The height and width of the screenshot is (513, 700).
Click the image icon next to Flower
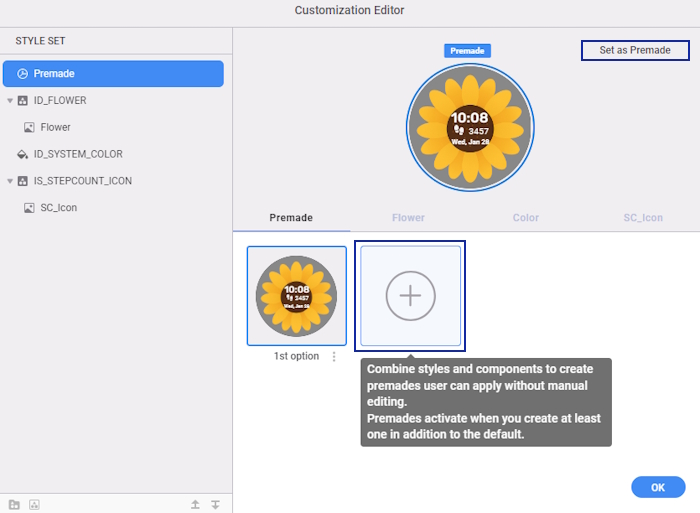pos(29,128)
